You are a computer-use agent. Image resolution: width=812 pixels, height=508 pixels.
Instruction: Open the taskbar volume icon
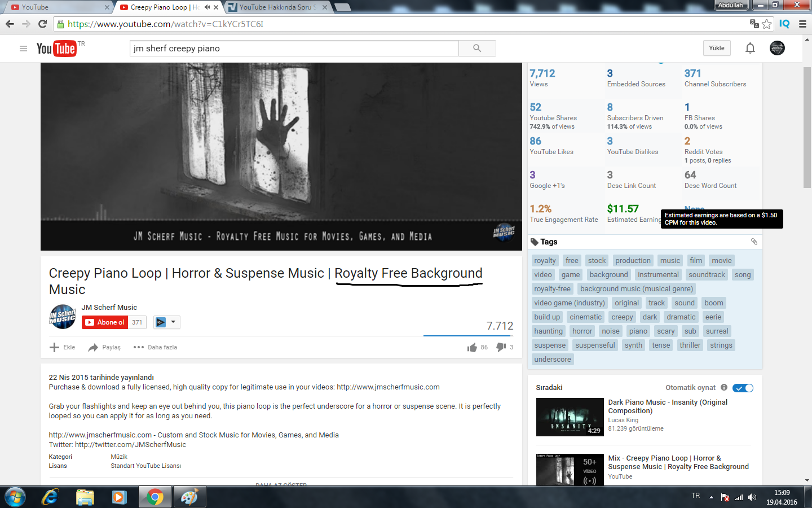click(x=752, y=497)
